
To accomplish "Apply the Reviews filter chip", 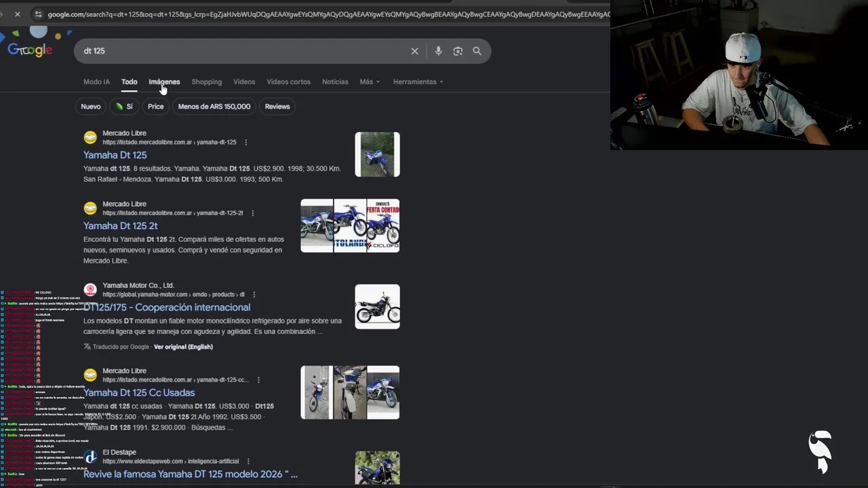I will coord(277,106).
